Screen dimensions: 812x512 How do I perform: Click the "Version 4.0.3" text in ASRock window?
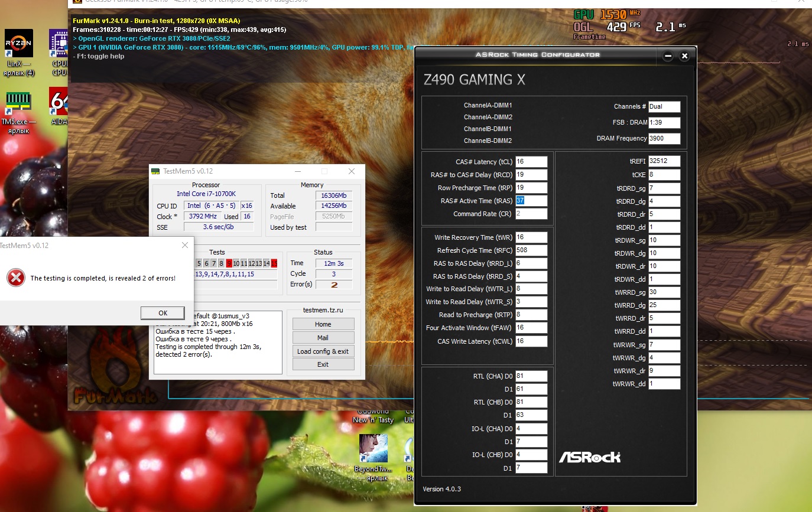click(442, 490)
